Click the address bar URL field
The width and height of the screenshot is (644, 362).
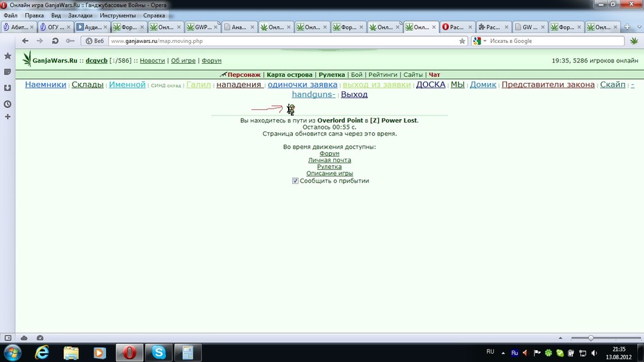tap(283, 41)
